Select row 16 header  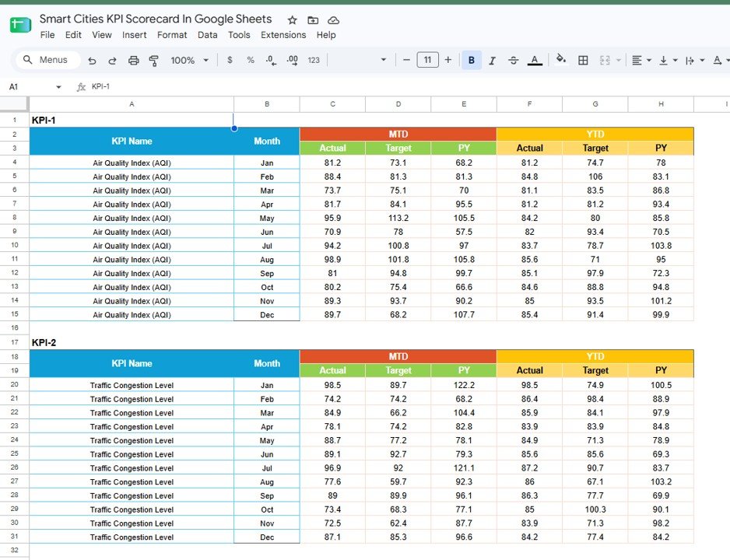[15, 328]
